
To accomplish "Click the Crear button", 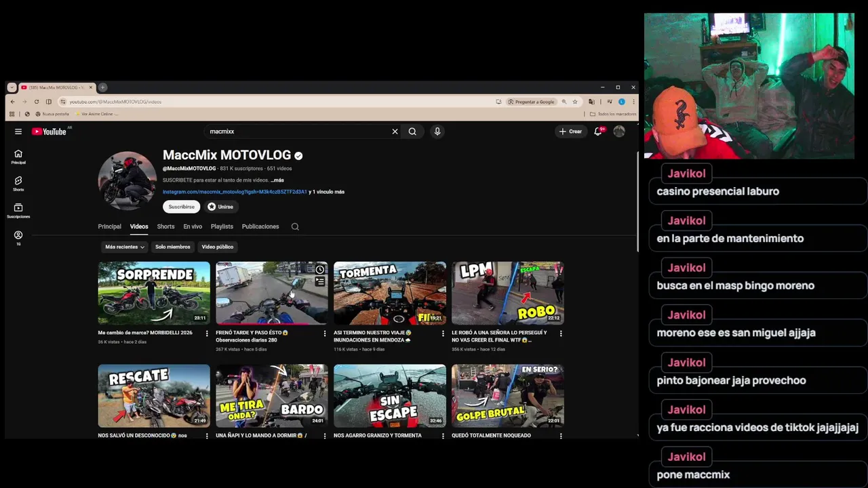I will pos(570,131).
